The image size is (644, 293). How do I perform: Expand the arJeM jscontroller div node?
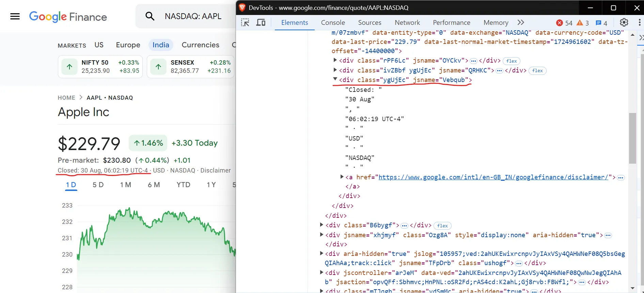[321, 272]
